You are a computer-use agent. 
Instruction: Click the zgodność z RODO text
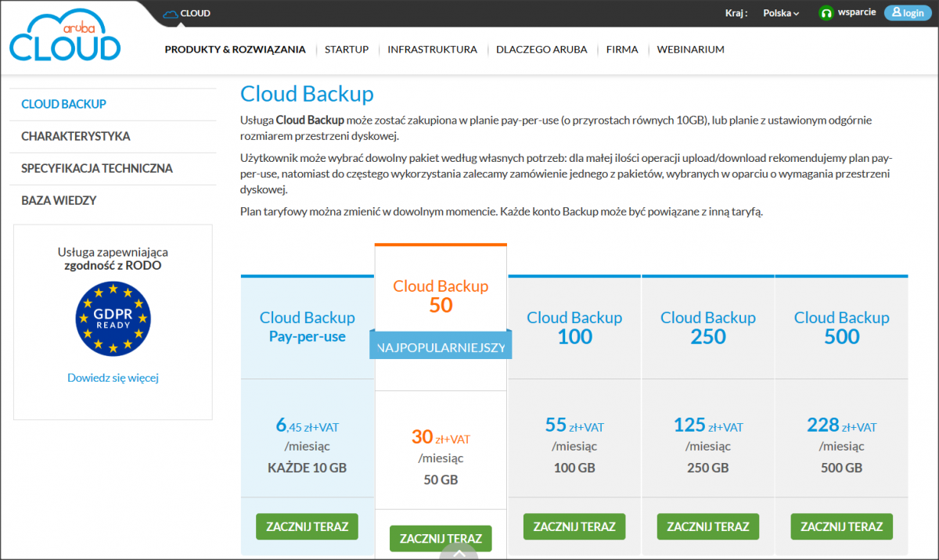tap(113, 265)
